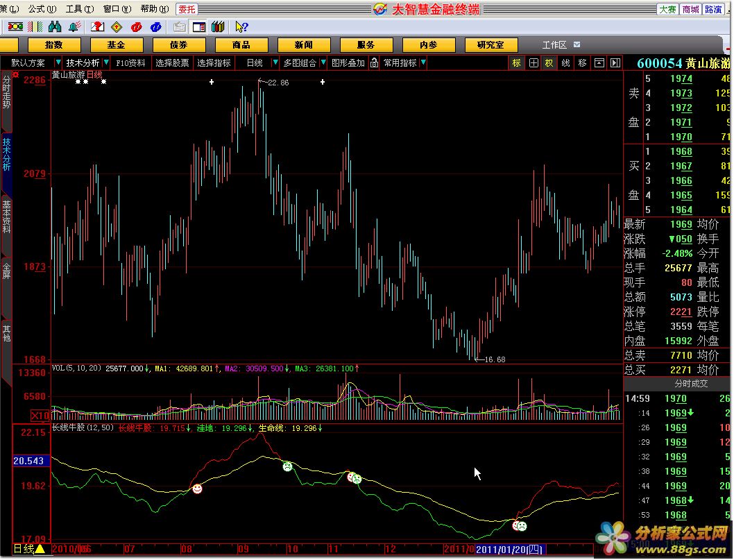The image size is (734, 560).
Task: Click the grey clipboard toolbar icon
Action: pos(179,26)
